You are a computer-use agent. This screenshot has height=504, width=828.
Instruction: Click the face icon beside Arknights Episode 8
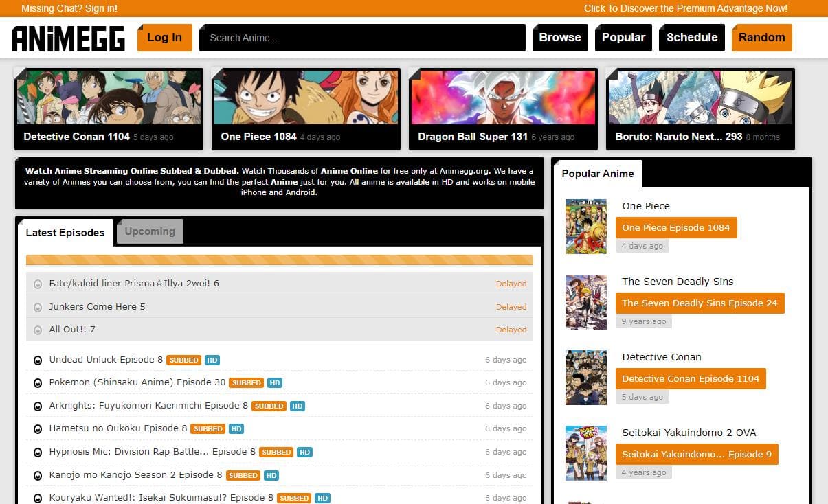click(38, 406)
